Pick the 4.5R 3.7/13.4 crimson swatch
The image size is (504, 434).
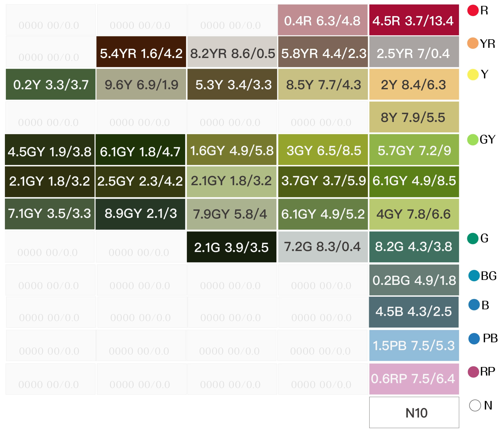[x=414, y=20]
